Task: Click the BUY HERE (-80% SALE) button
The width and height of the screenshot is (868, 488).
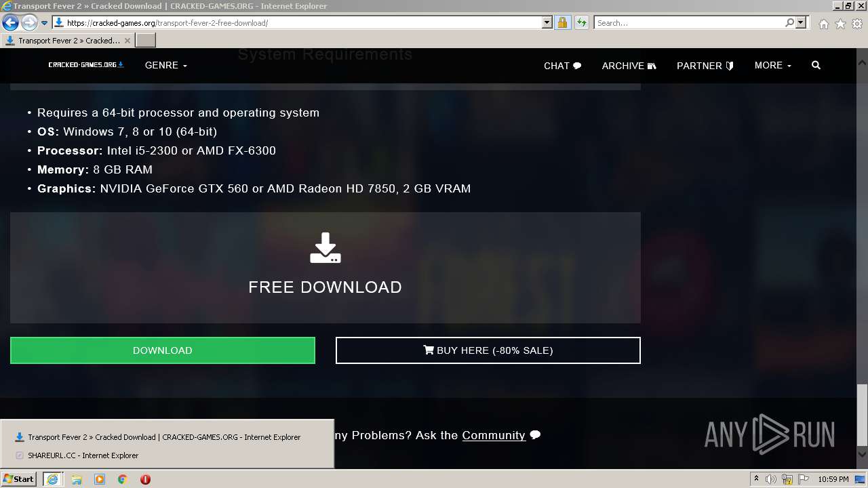Action: [488, 350]
